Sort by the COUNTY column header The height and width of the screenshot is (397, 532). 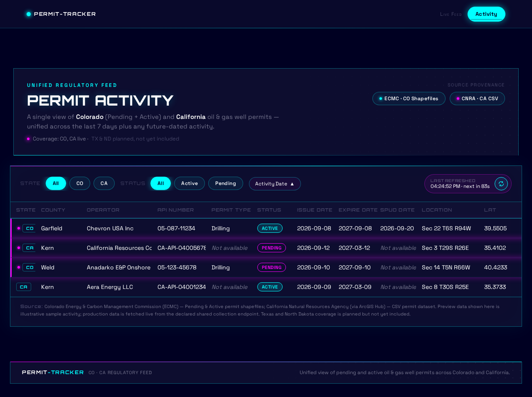53,210
